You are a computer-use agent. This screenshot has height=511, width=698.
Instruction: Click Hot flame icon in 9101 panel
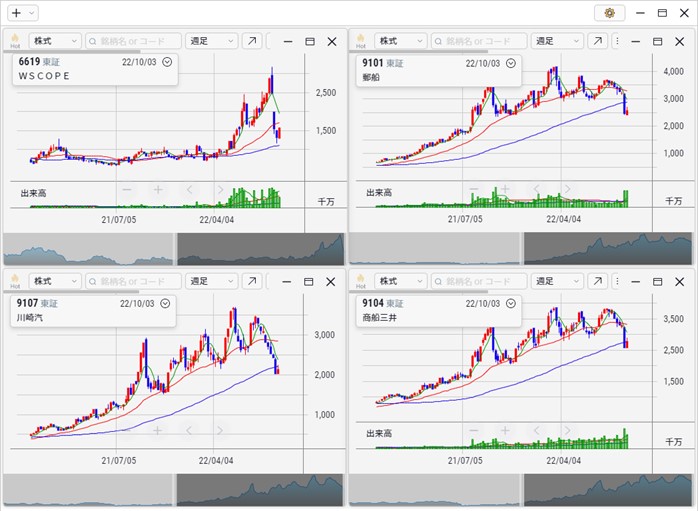click(361, 41)
